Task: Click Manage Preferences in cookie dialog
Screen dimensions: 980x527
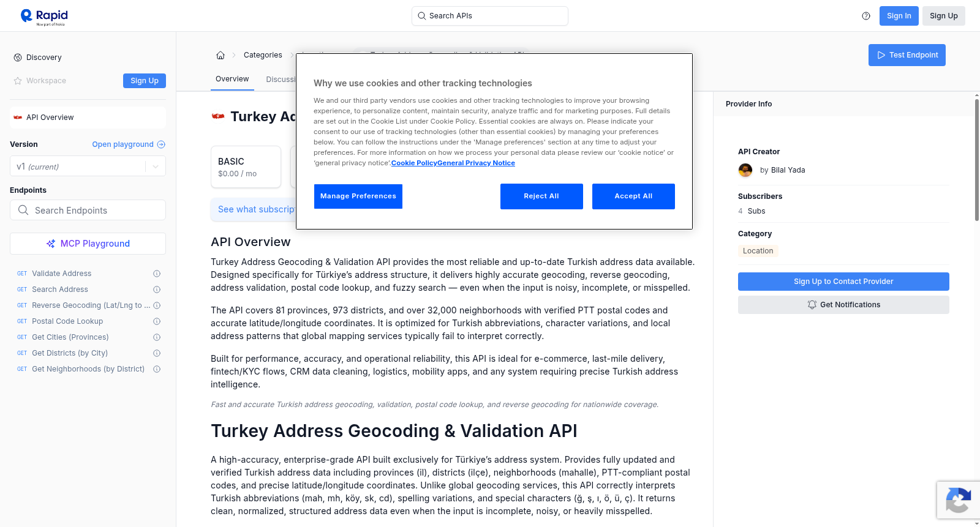Action: pyautogui.click(x=358, y=196)
